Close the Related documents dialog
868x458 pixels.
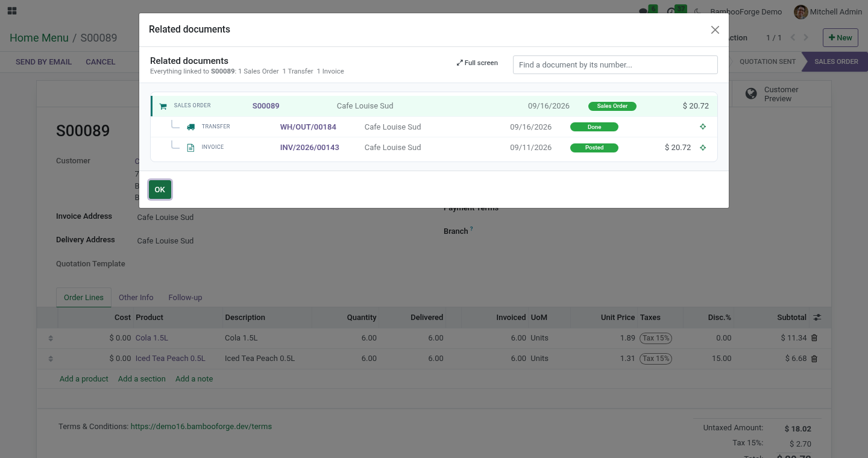(715, 30)
